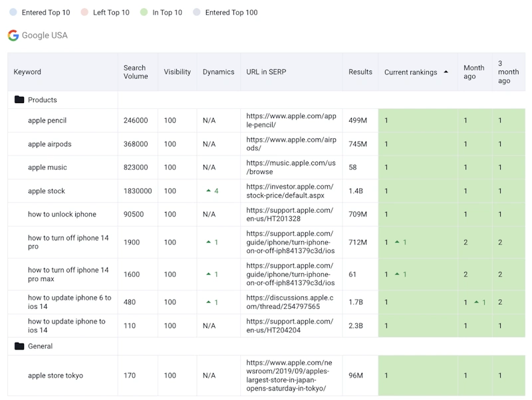
Task: Select 'how to turn off iphone 14 pro max'
Action: click(x=68, y=274)
